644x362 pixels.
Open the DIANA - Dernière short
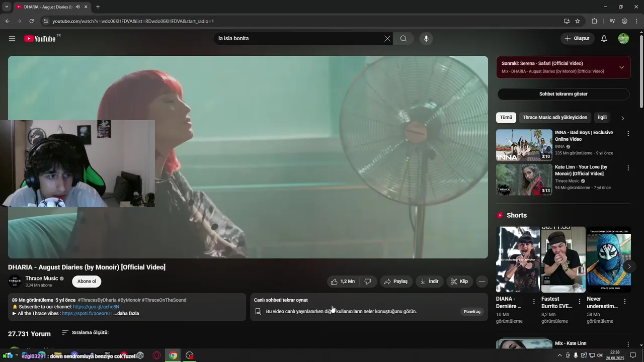[x=518, y=259]
